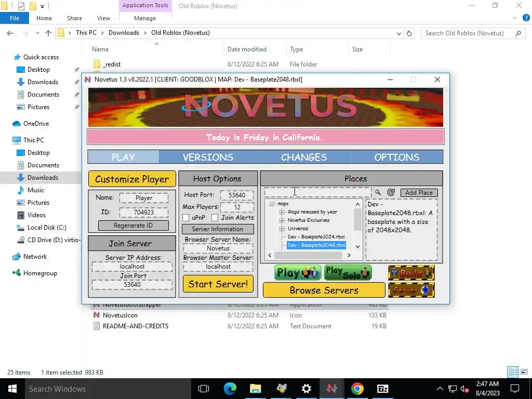Expand the Explorer ribbon chevron
Image resolution: width=532 pixels, height=399 pixels.
tap(515, 18)
